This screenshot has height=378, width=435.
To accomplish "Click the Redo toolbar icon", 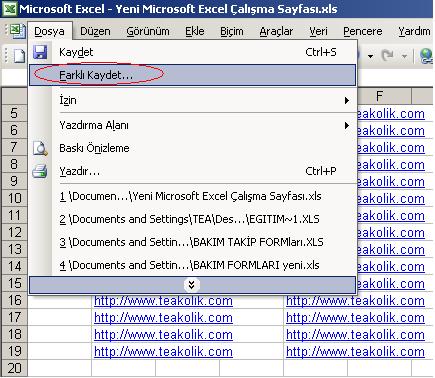I will click(388, 55).
